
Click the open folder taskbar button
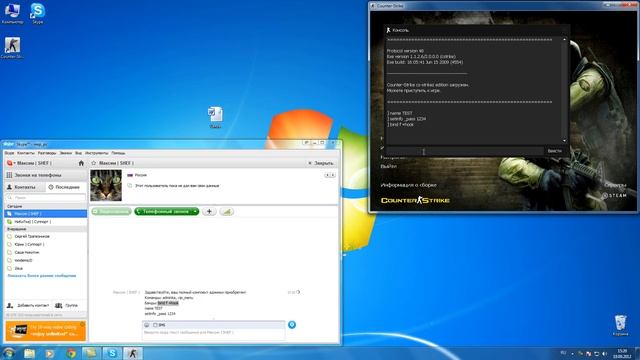[91, 353]
